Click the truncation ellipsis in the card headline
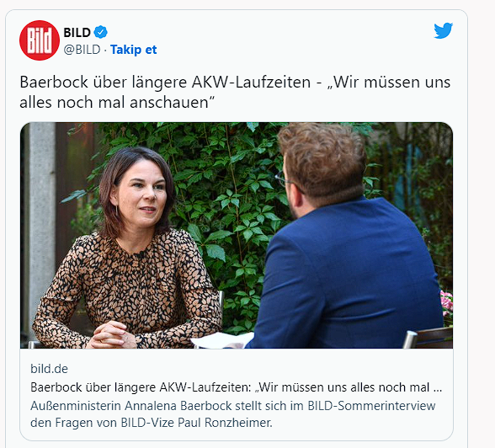This screenshot has height=448, width=495. pos(438,388)
